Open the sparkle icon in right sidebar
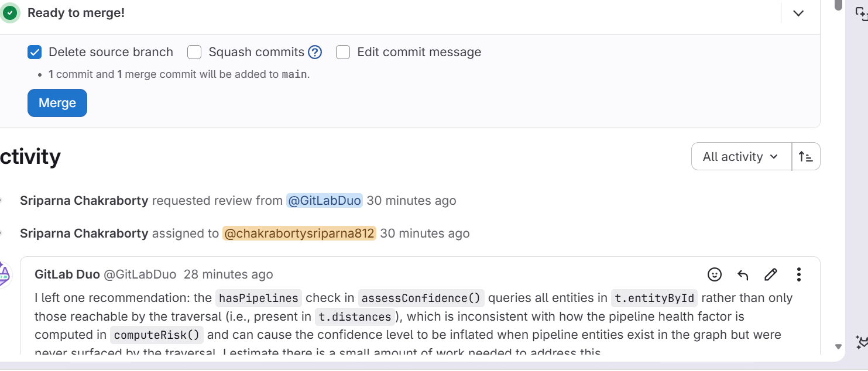 point(862,342)
